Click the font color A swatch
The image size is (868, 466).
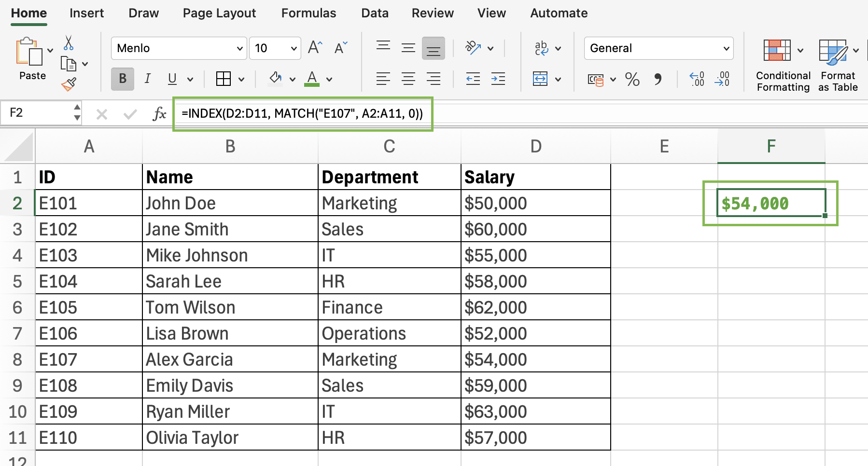point(312,79)
